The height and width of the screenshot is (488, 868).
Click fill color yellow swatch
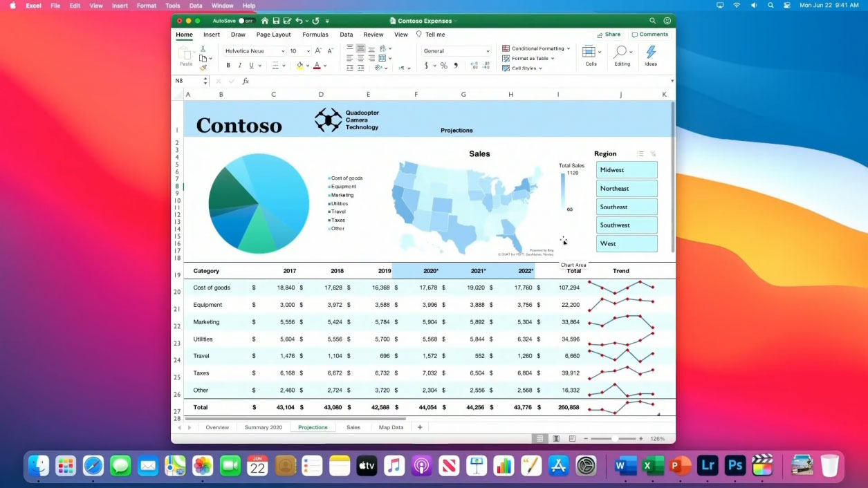click(x=300, y=66)
